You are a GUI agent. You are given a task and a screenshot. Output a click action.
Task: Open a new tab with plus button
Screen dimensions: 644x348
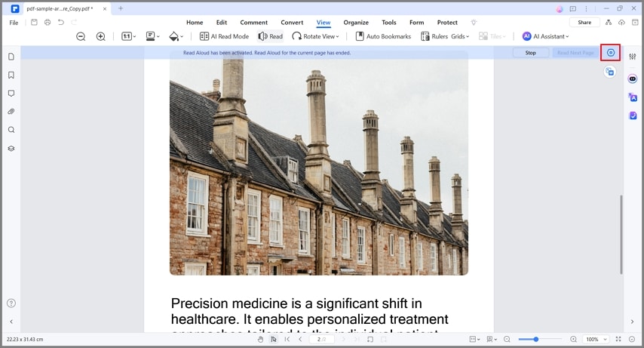click(121, 8)
